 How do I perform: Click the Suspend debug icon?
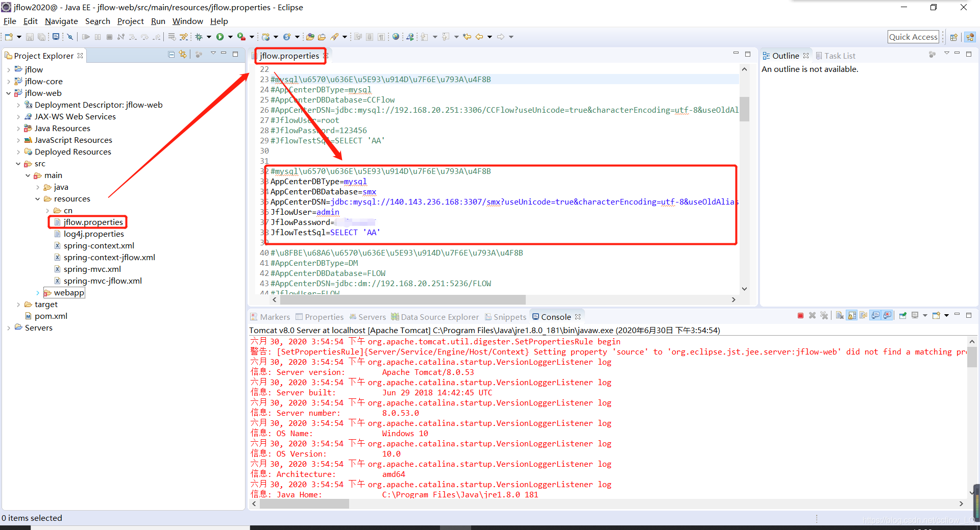pos(97,37)
